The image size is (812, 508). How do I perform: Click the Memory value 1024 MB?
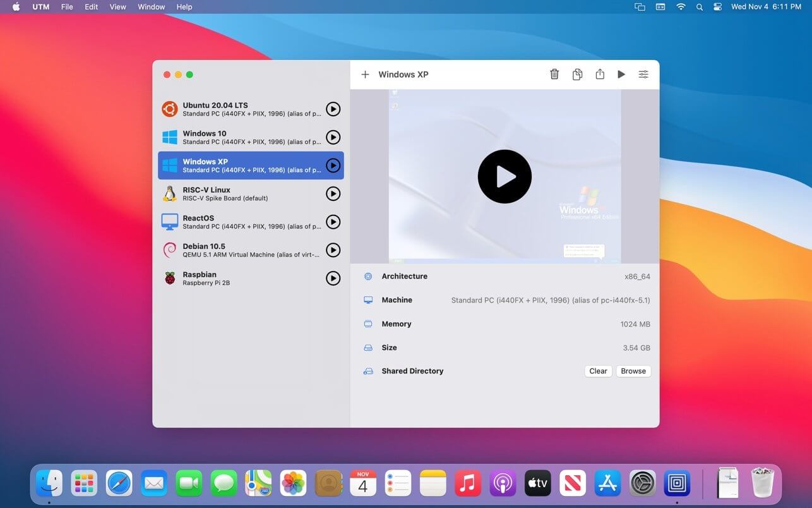pyautogui.click(x=635, y=324)
